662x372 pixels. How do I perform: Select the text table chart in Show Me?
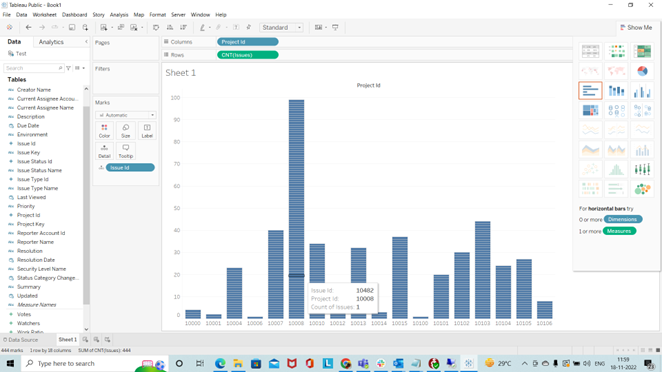(x=590, y=51)
